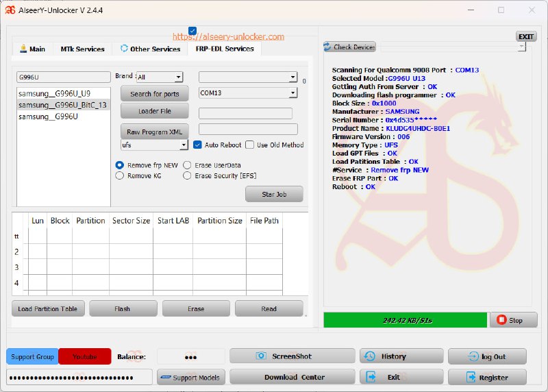This screenshot has height=392, width=548.
Task: Click the clock icon on History button
Action: (370, 356)
